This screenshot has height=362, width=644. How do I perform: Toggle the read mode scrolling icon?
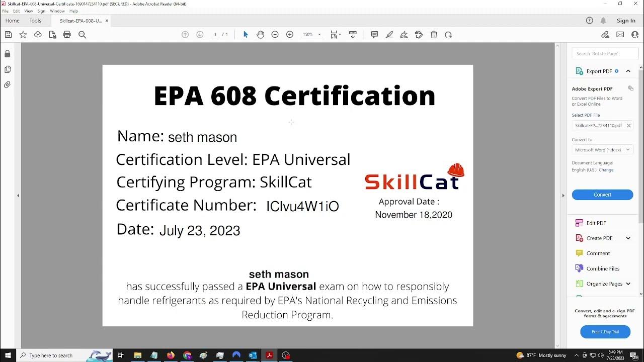coord(353,35)
